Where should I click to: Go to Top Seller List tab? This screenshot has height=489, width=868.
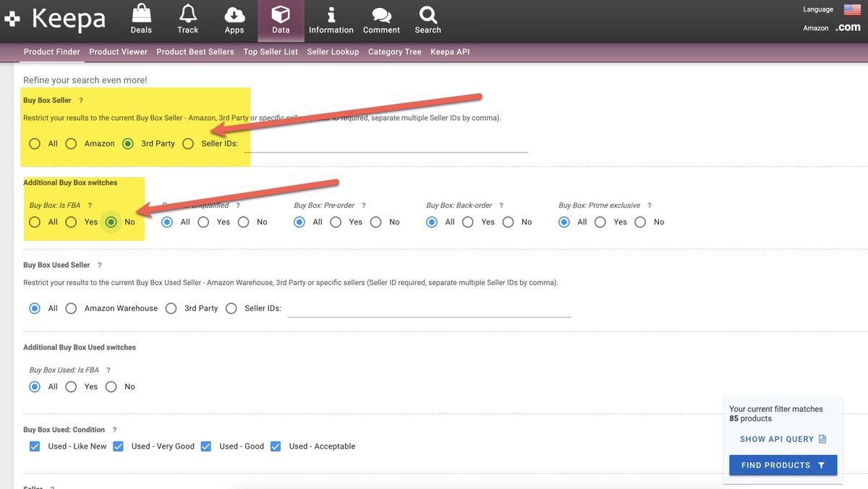(271, 52)
